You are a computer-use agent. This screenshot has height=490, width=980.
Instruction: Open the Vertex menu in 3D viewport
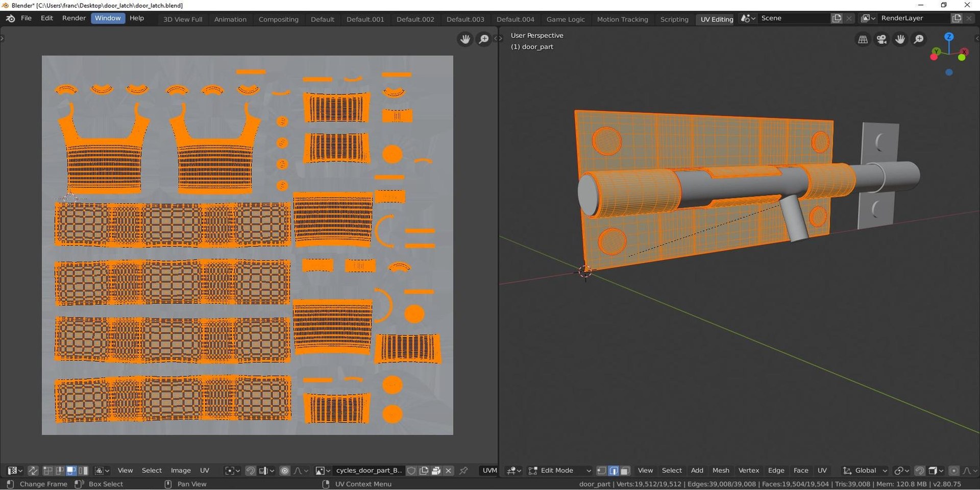749,471
